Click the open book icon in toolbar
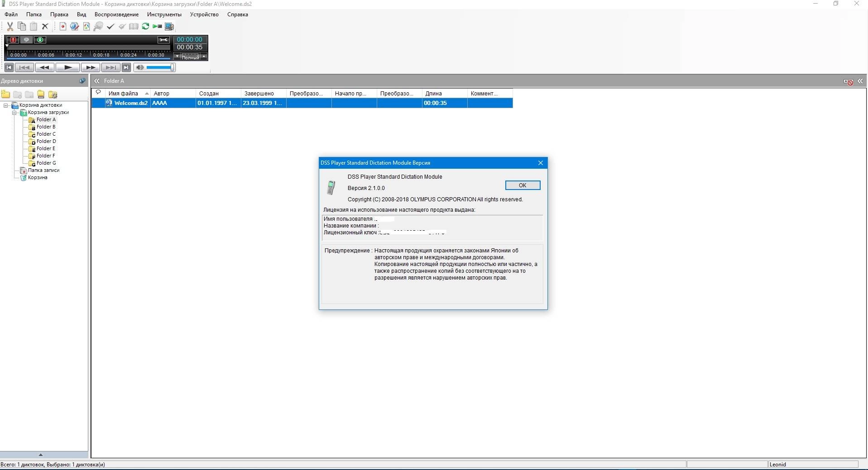This screenshot has width=868, height=470. 134,26
